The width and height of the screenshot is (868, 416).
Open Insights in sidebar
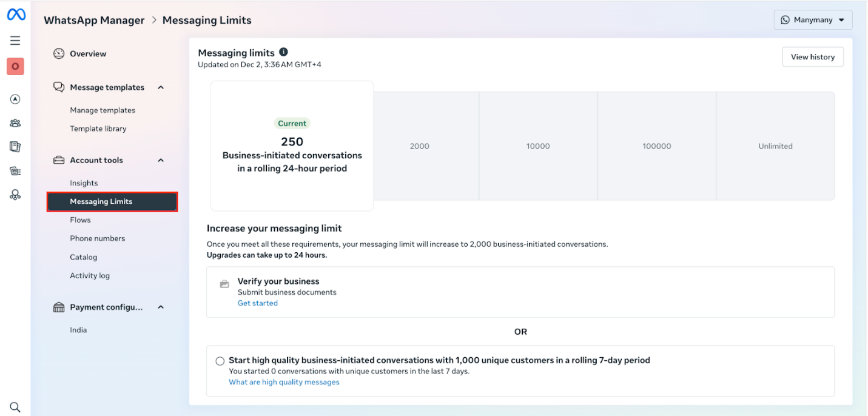coord(84,183)
